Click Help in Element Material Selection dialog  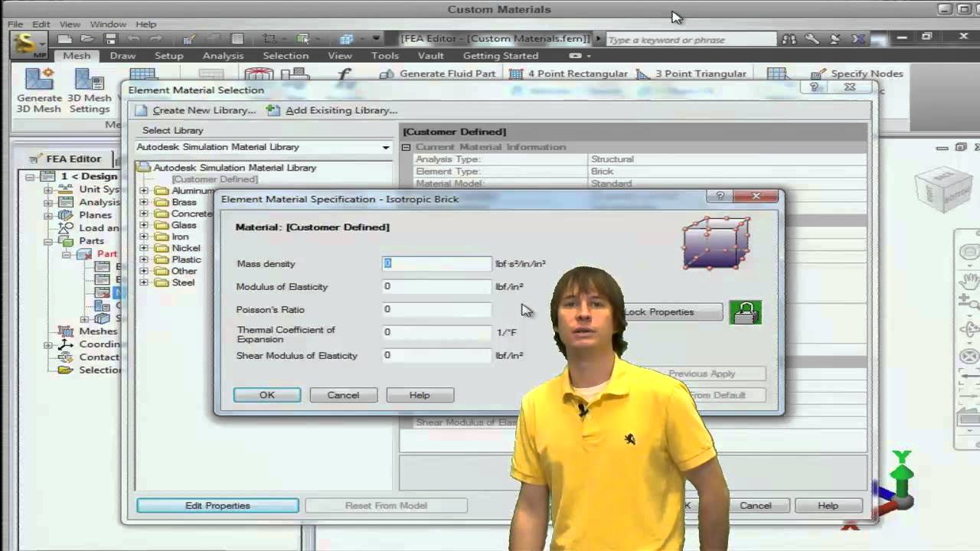[x=828, y=505]
